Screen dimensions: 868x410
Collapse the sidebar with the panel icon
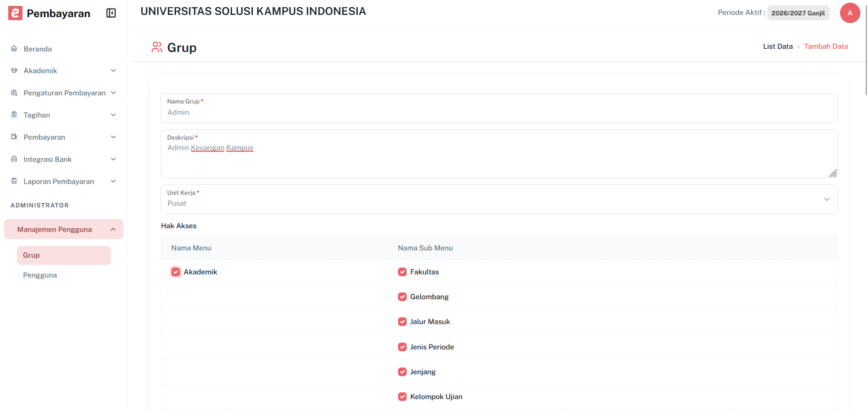click(x=111, y=13)
